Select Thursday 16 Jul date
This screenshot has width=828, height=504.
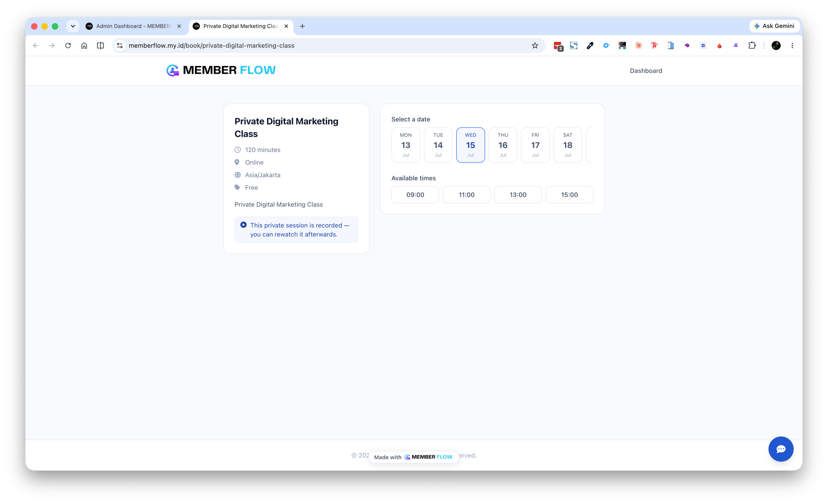click(x=503, y=145)
